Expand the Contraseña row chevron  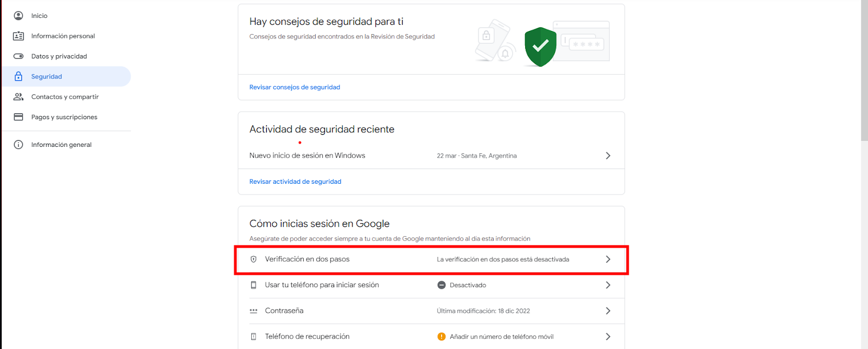[608, 311]
